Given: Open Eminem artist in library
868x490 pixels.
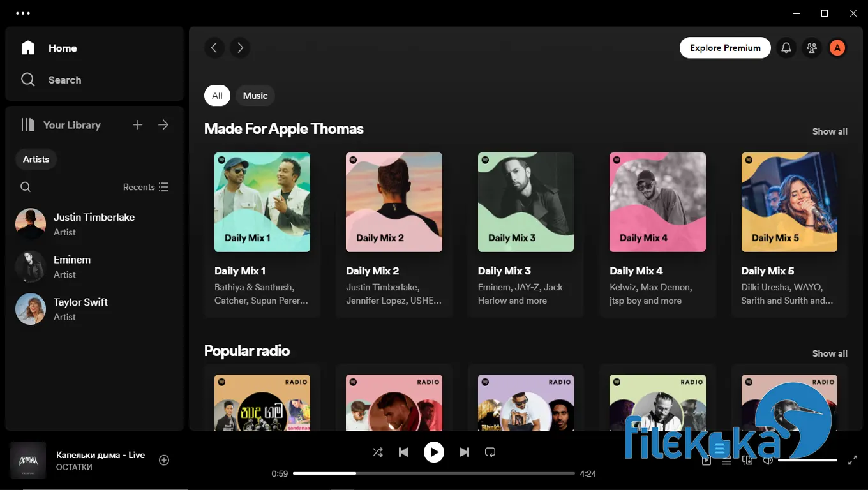Looking at the screenshot, I should click(x=94, y=267).
